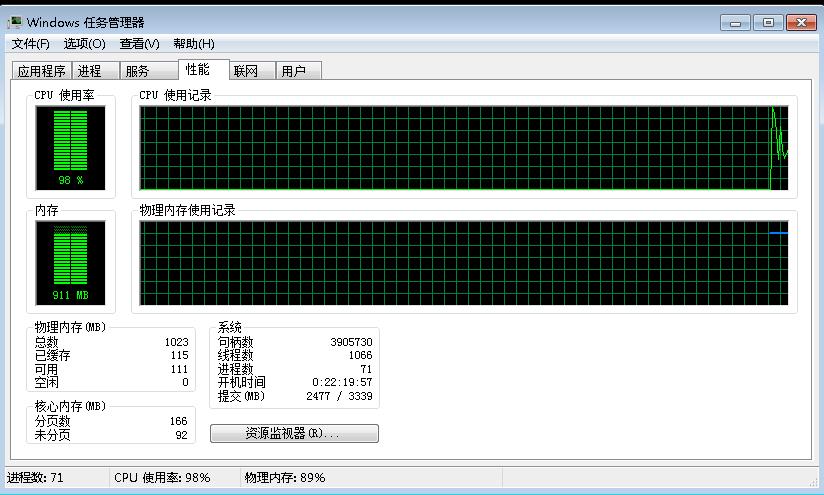Image resolution: width=824 pixels, height=495 pixels.
Task: Switch to the 应用程序 tab
Action: click(42, 70)
